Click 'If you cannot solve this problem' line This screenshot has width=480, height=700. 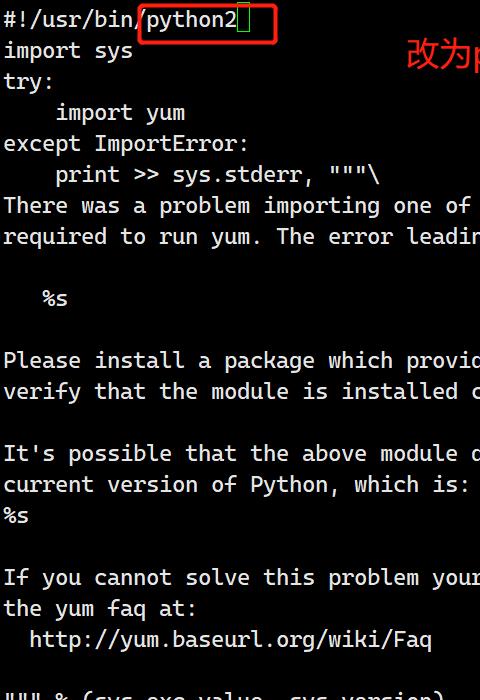click(x=242, y=578)
